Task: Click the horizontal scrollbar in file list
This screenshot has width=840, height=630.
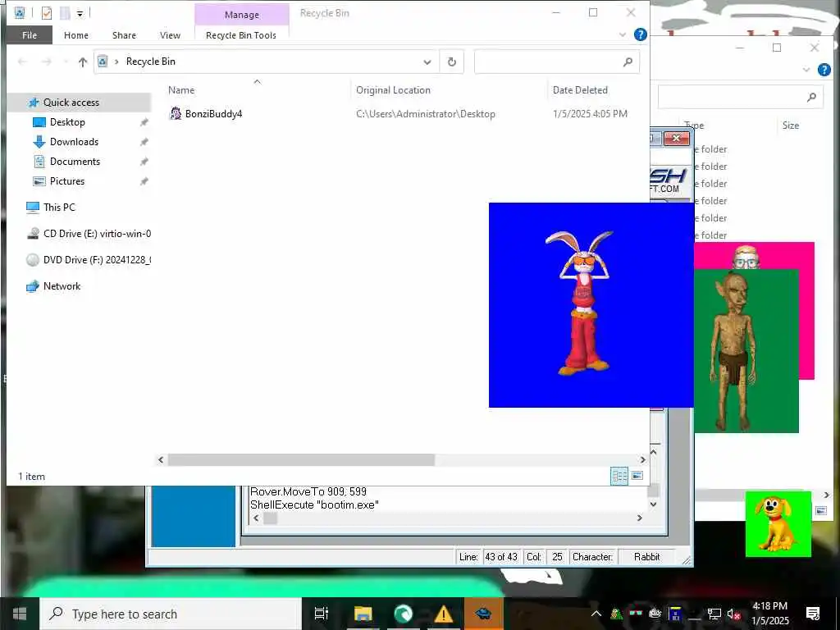Action: tap(301, 459)
